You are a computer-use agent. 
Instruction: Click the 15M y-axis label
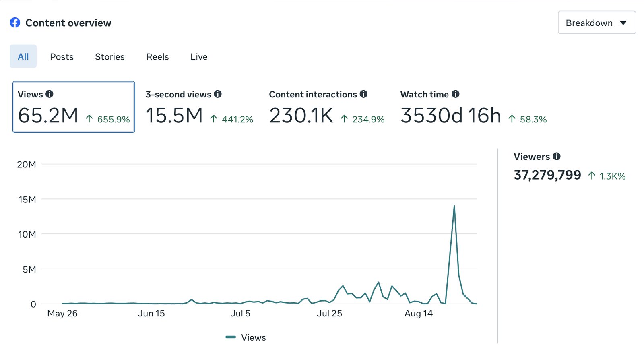(x=27, y=199)
